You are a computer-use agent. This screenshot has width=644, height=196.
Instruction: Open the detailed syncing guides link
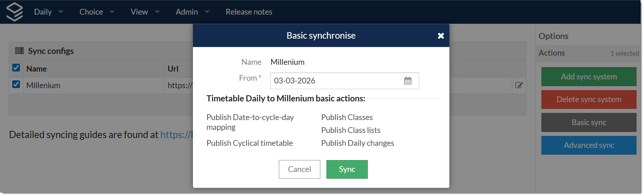point(176,135)
